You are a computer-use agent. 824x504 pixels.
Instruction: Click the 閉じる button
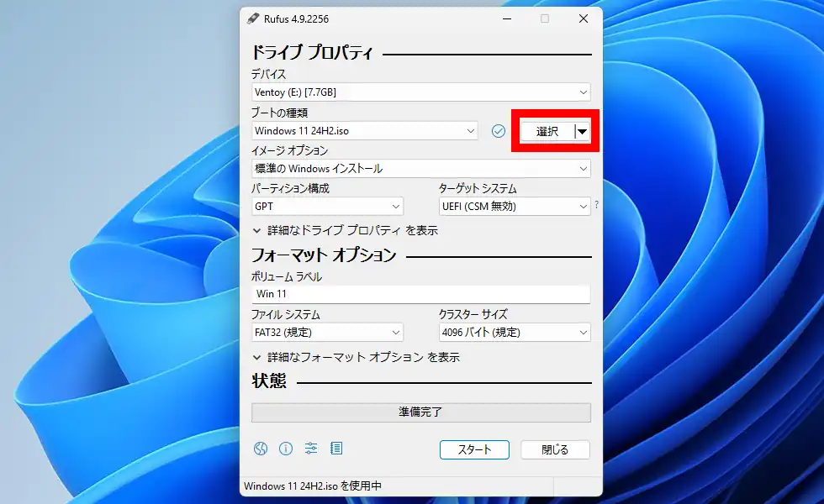coord(555,450)
